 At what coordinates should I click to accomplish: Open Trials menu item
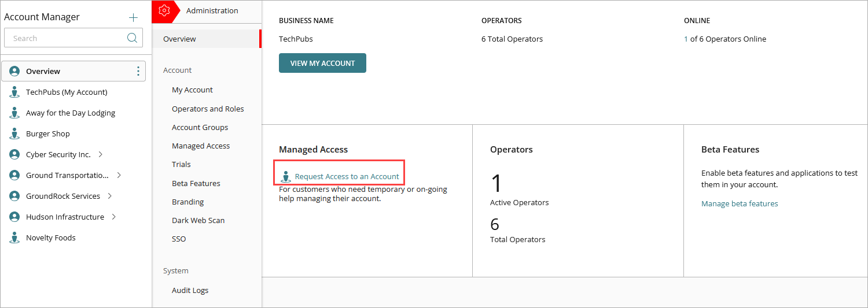(181, 164)
